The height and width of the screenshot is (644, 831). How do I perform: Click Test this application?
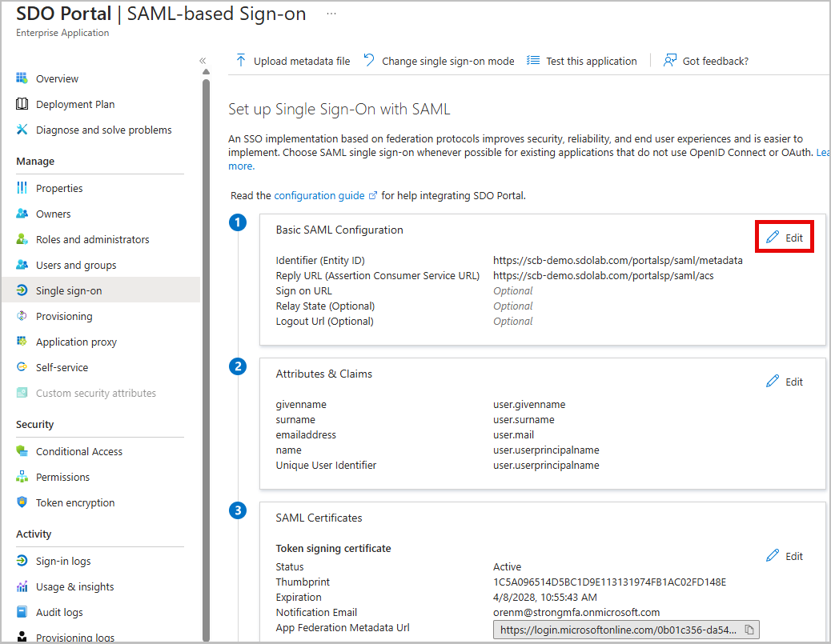click(582, 61)
